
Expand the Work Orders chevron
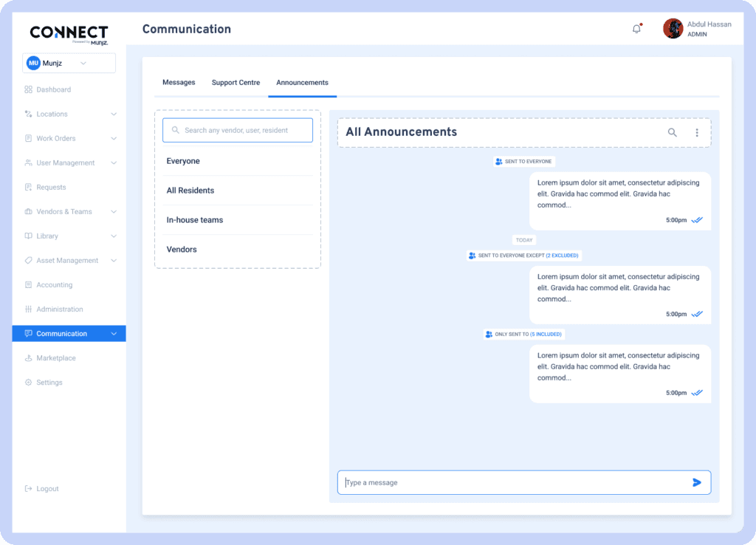pyautogui.click(x=114, y=139)
